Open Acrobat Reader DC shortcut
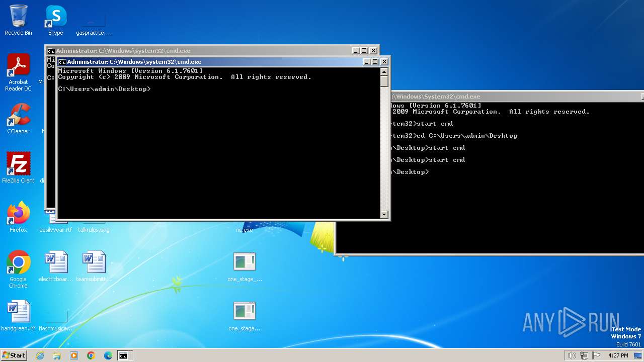 [x=18, y=72]
